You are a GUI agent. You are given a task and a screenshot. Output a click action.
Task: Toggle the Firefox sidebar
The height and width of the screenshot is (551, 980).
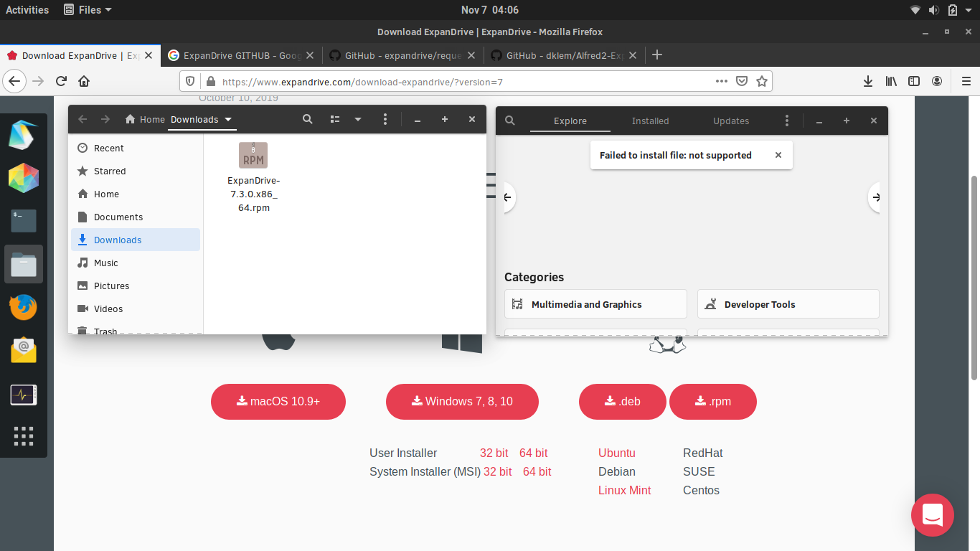tap(914, 81)
